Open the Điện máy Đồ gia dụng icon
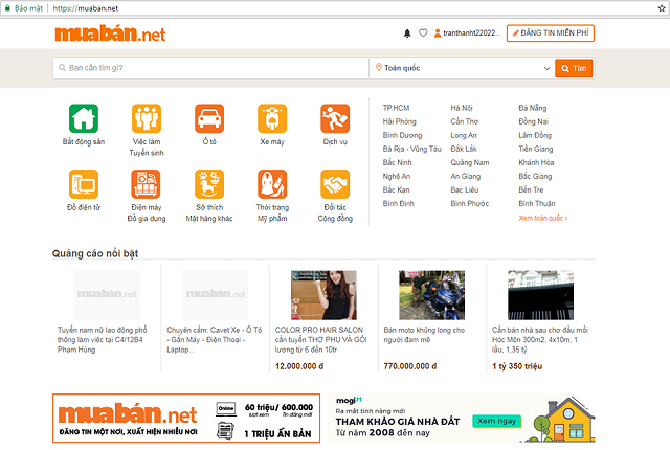The image size is (670, 450). pyautogui.click(x=146, y=184)
